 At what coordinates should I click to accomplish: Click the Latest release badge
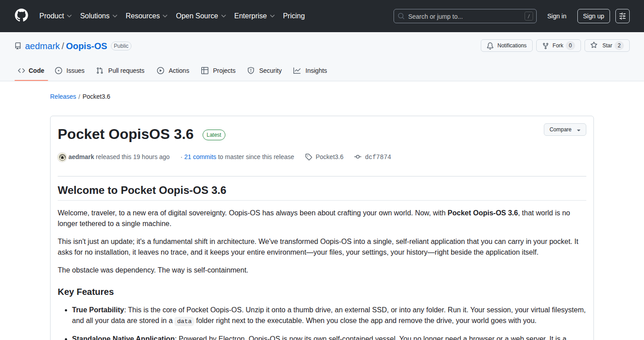[x=214, y=135]
